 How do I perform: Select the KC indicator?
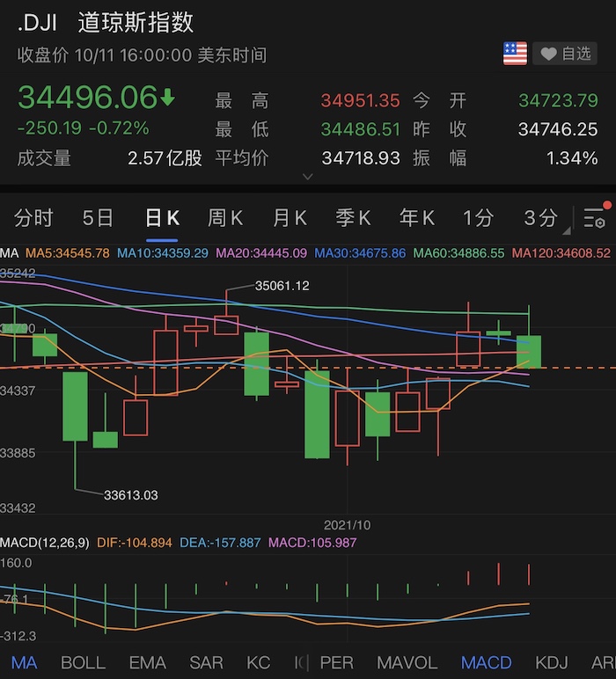click(258, 662)
